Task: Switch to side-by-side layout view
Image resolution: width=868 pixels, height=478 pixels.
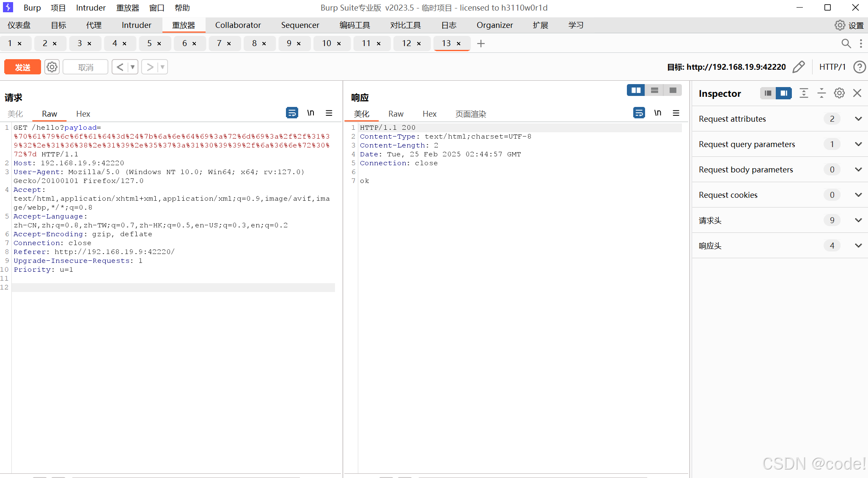Action: click(x=636, y=90)
